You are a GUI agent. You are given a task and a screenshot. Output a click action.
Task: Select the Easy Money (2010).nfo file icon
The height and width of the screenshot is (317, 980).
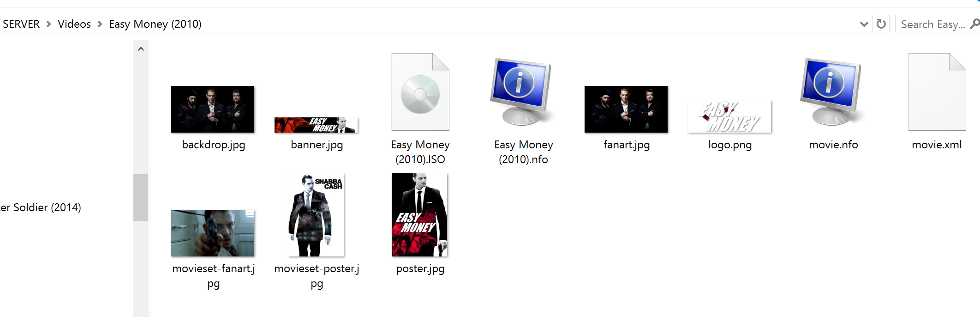click(523, 92)
